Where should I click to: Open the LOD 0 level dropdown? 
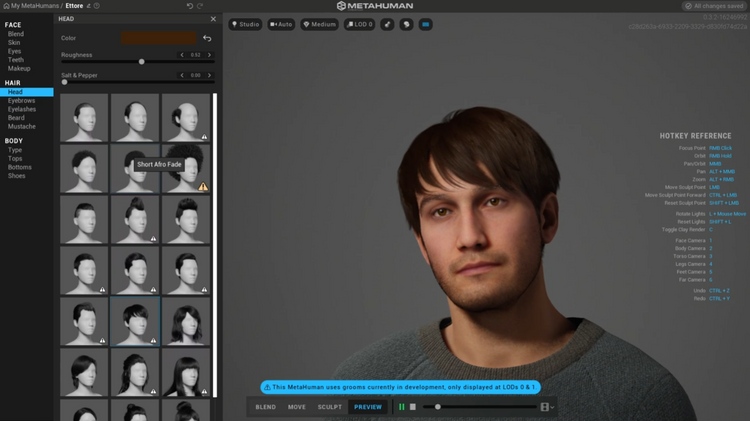360,24
